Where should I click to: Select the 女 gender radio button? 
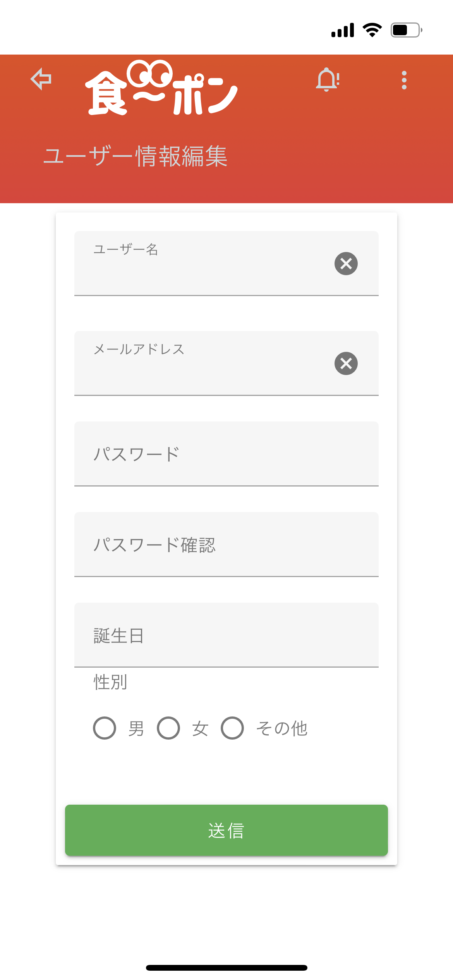pyautogui.click(x=168, y=728)
